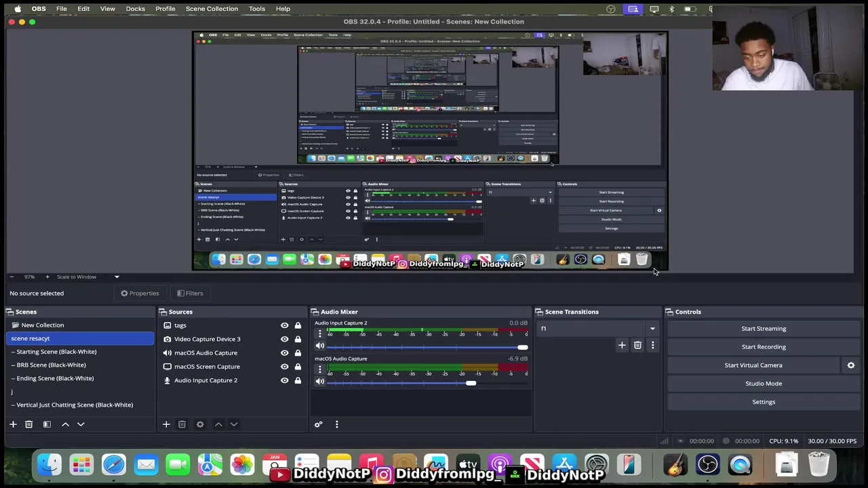Open Settings from Controls panel
The height and width of the screenshot is (488, 868).
764,402
